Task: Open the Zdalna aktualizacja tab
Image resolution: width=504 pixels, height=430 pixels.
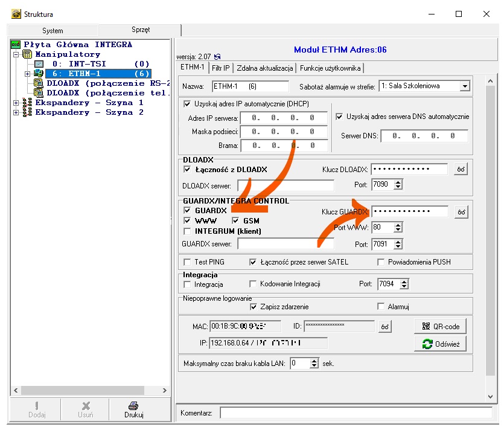Action: (265, 68)
